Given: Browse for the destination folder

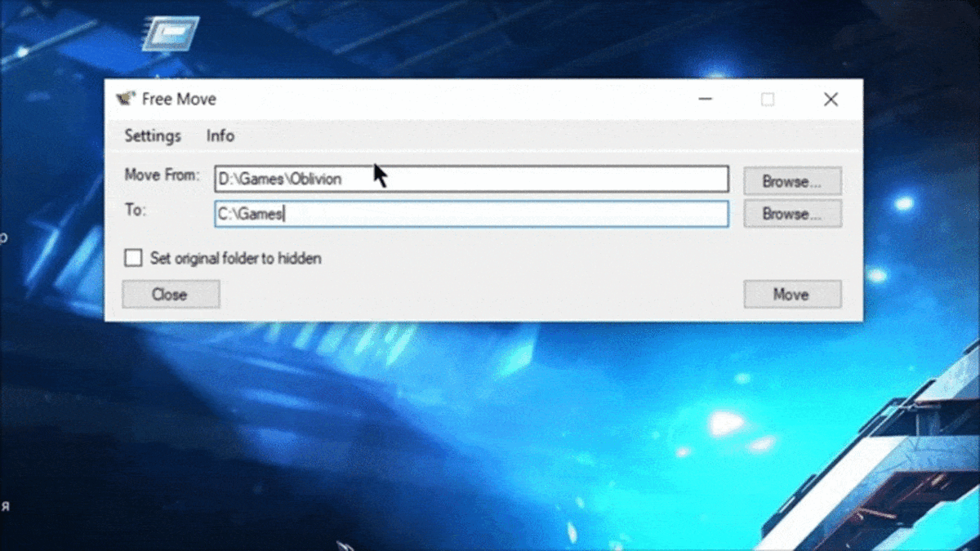Looking at the screenshot, I should [791, 213].
